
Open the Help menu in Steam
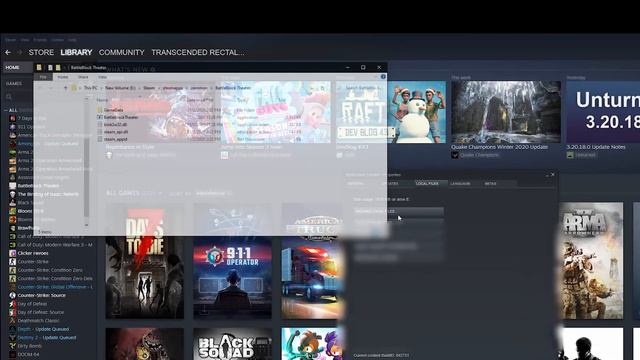(72, 40)
